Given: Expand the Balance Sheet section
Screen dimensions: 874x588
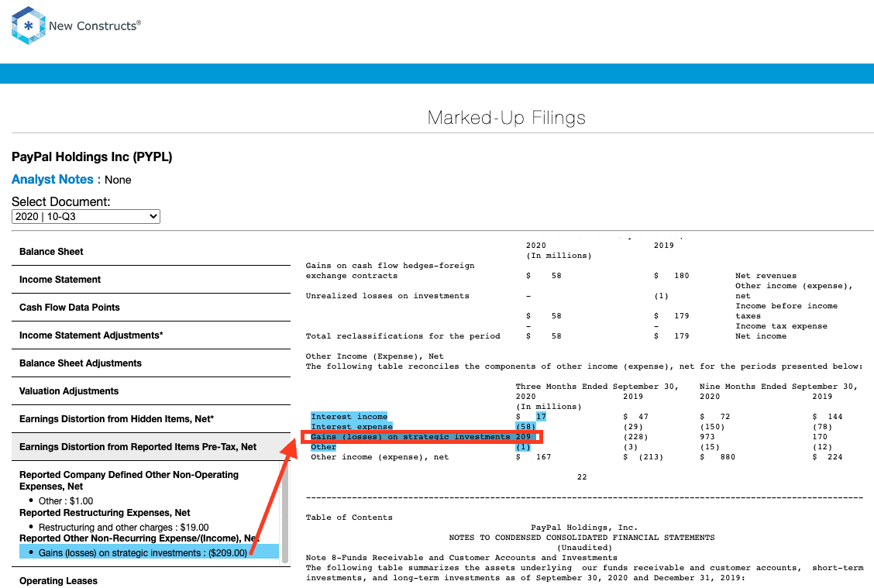Looking at the screenshot, I should (x=151, y=252).
